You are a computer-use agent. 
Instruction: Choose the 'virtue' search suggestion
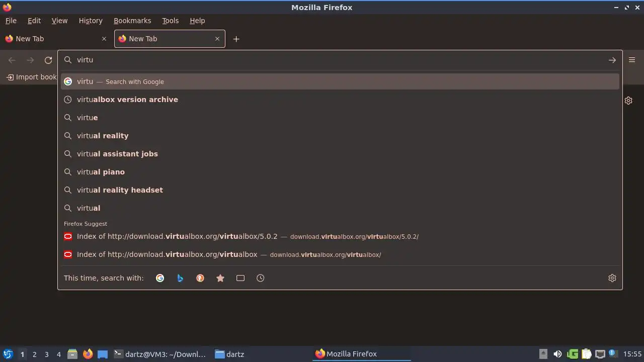[340, 118]
